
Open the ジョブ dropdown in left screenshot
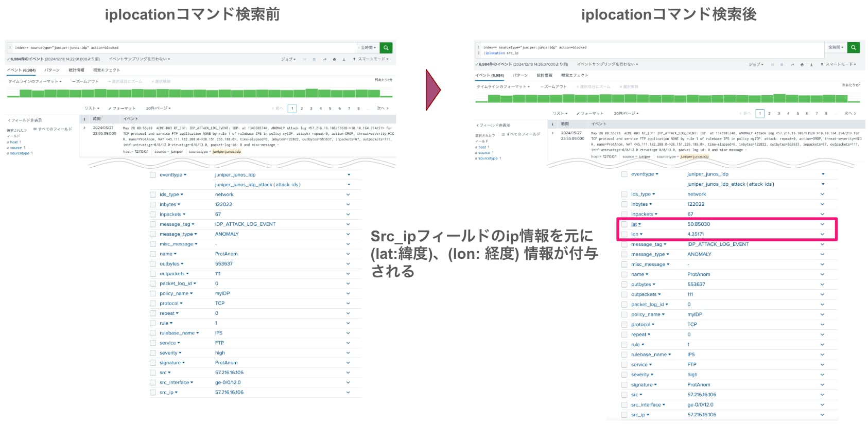(x=288, y=59)
